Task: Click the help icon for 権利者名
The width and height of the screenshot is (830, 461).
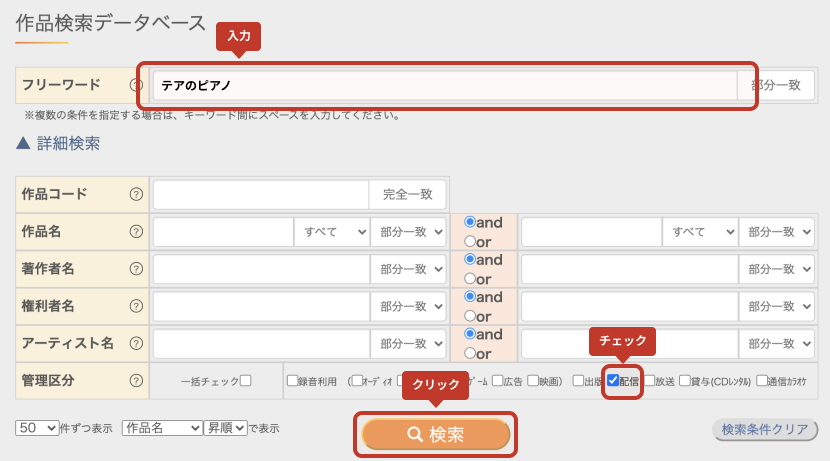Action: (136, 305)
